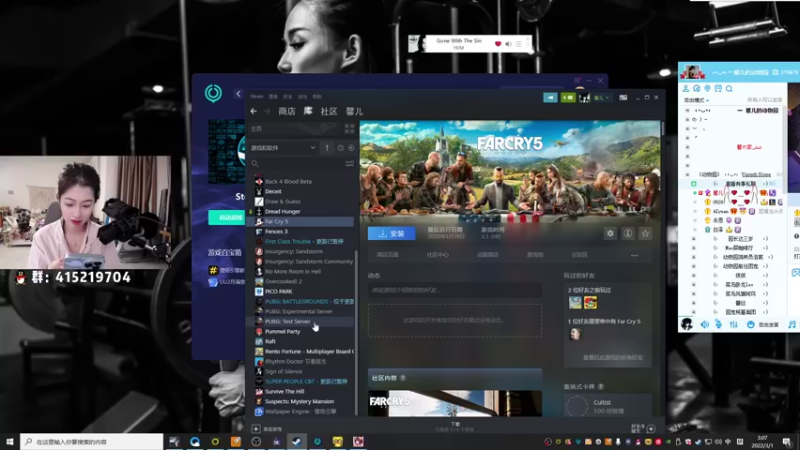Open advanced filter sliders icon in library
This screenshot has width=800, height=450.
tap(349, 164)
